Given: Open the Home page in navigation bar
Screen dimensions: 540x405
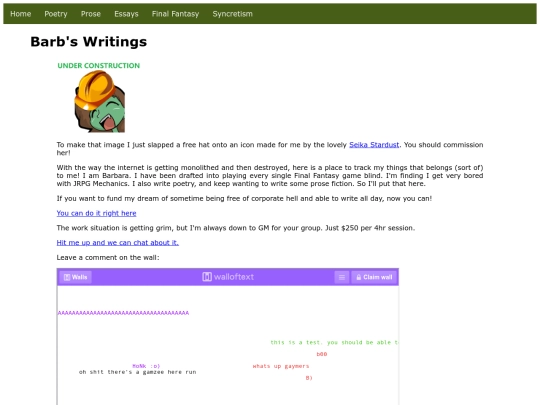Looking at the screenshot, I should 21,14.
